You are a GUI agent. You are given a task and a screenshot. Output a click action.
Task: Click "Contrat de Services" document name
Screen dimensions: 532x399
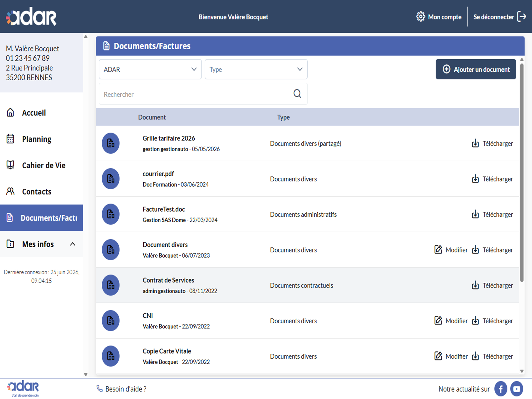click(x=168, y=280)
